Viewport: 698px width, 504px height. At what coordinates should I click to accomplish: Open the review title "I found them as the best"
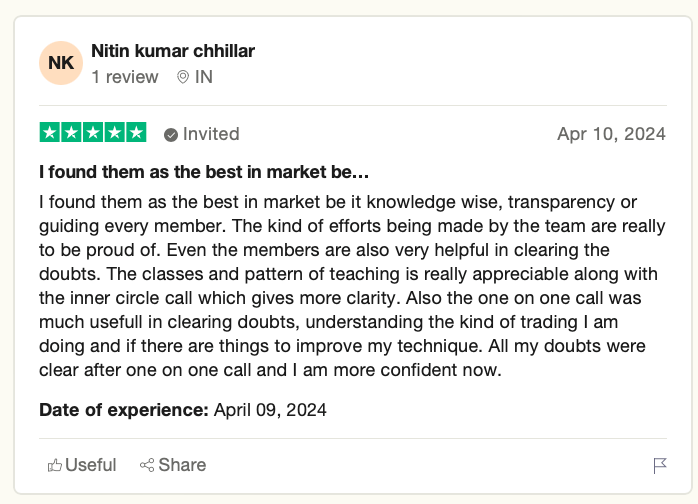pyautogui.click(x=204, y=172)
